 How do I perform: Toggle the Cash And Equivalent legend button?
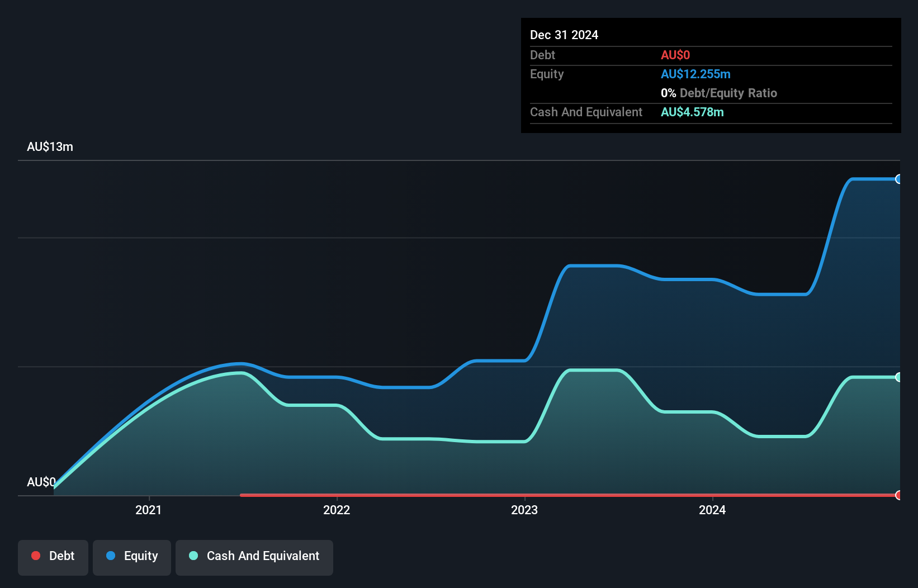tap(254, 557)
